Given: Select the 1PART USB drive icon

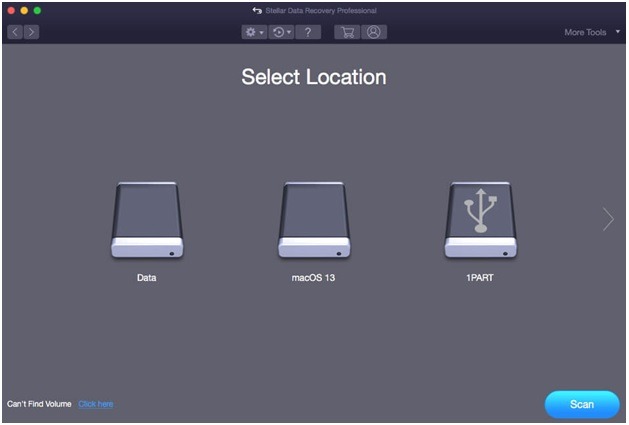Looking at the screenshot, I should click(x=481, y=220).
